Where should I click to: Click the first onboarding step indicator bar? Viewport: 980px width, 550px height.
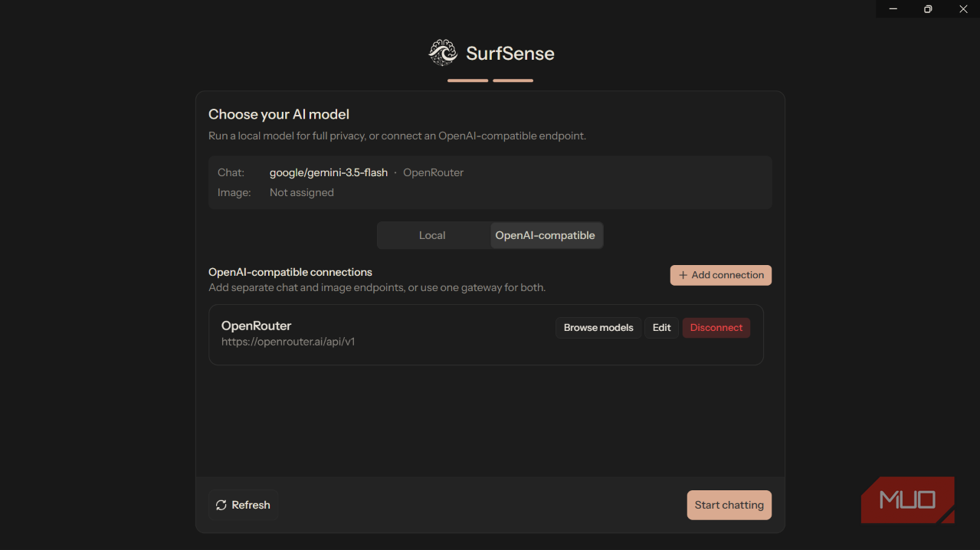coord(468,80)
